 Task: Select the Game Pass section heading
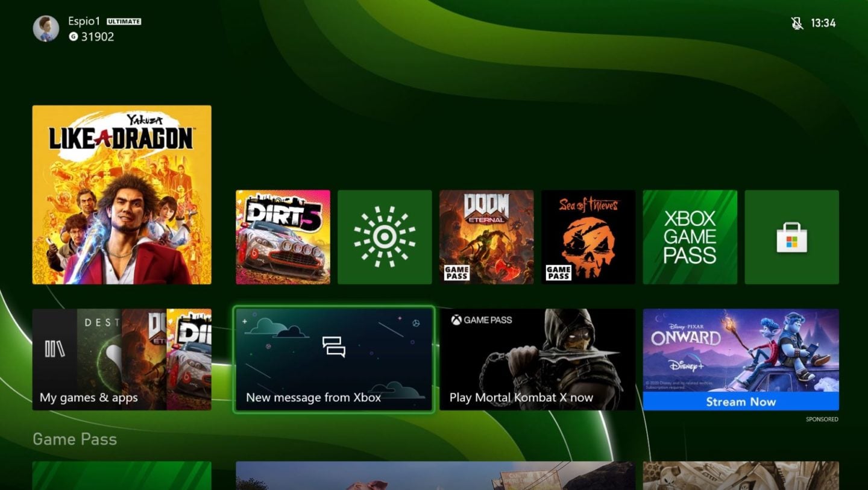74,439
